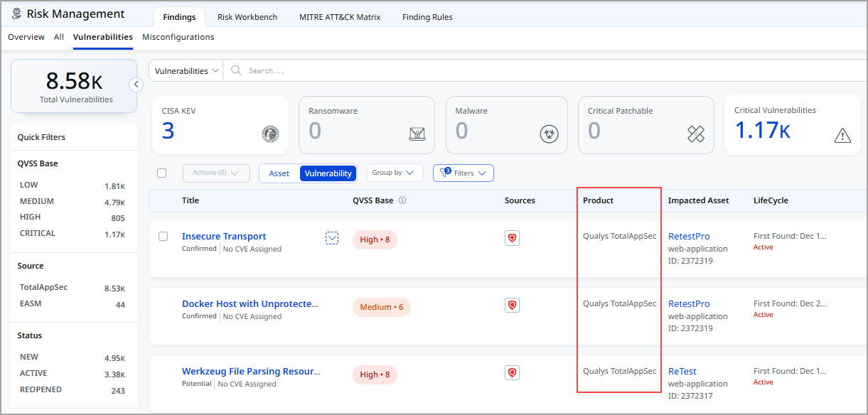The width and height of the screenshot is (868, 415).
Task: Click the Medium • 6 severity badge
Action: [x=381, y=307]
